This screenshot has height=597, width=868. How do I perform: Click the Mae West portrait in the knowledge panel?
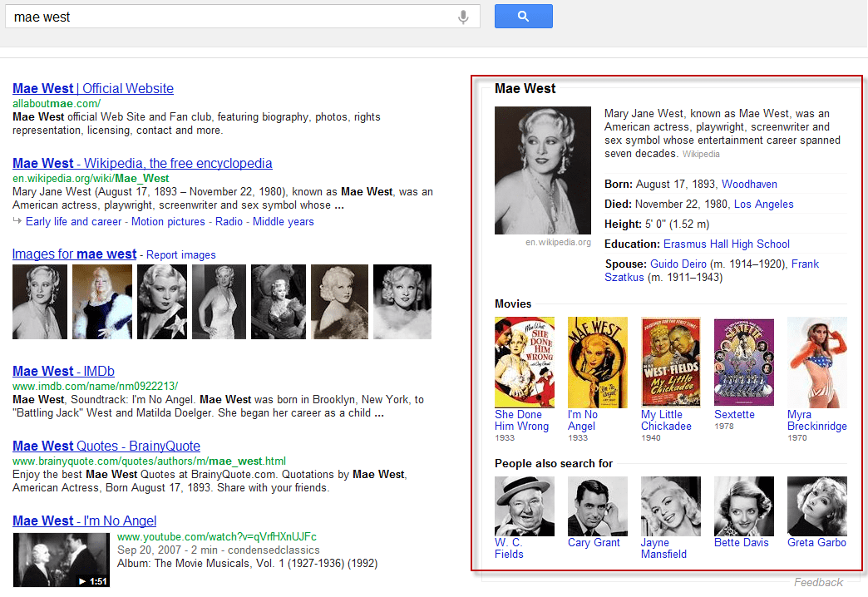tap(542, 170)
